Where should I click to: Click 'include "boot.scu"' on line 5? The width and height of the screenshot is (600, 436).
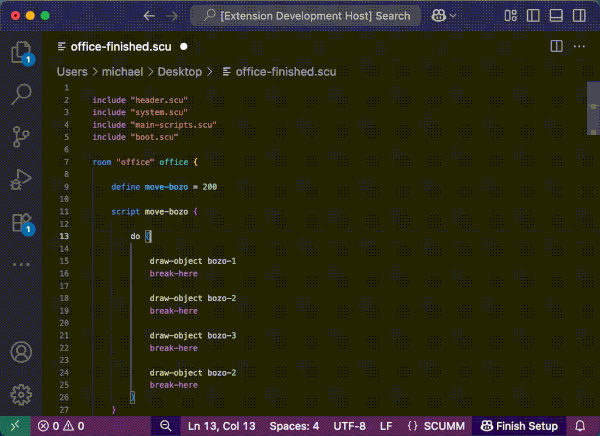135,137
